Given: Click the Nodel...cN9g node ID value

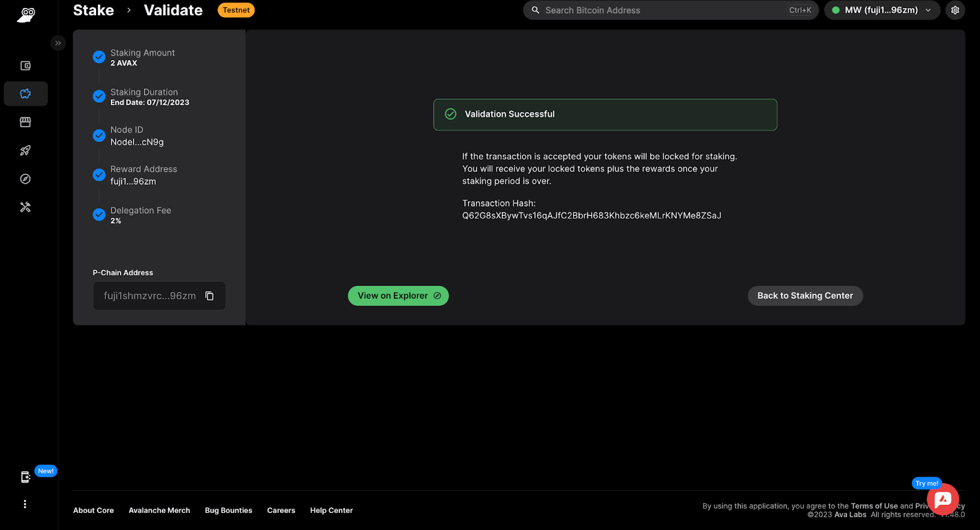Looking at the screenshot, I should 137,142.
